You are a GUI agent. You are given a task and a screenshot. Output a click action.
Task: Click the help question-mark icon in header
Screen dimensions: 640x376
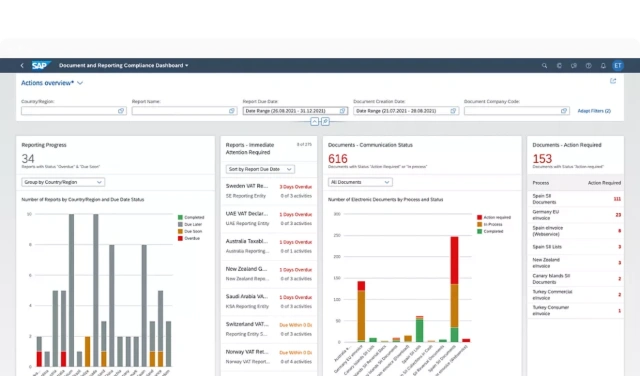click(x=589, y=65)
